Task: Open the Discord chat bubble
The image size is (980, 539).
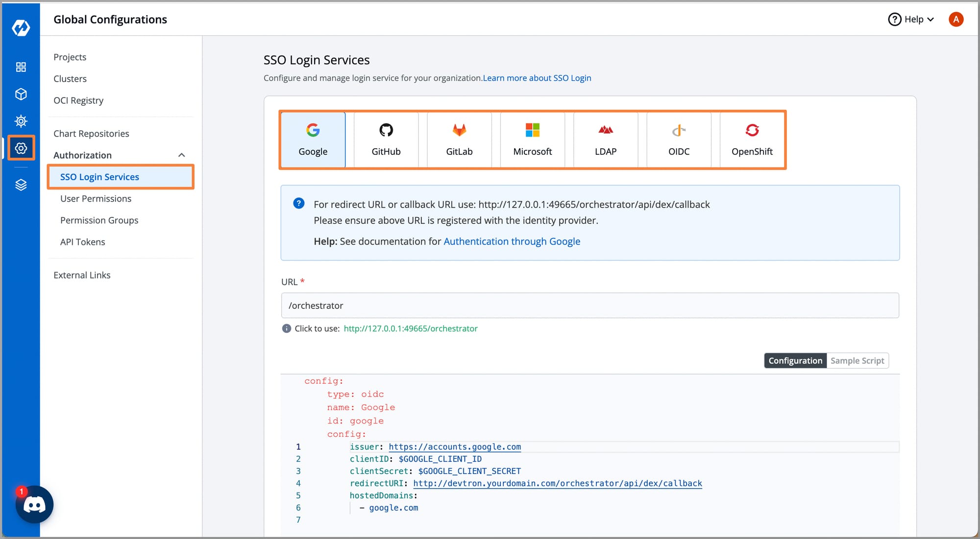Action: click(34, 504)
